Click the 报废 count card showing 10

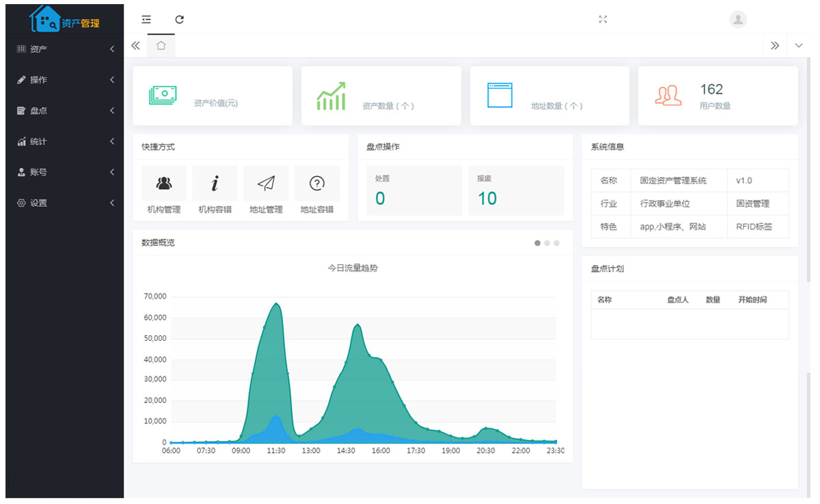(516, 191)
